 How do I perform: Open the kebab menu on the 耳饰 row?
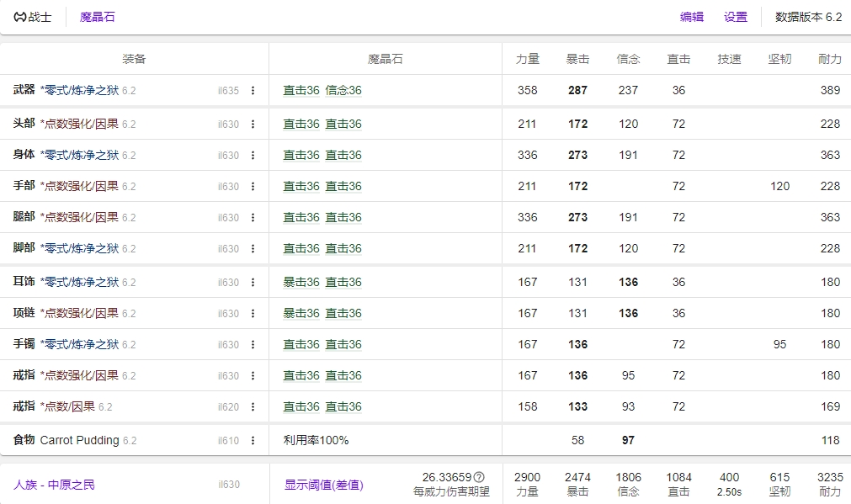point(253,280)
